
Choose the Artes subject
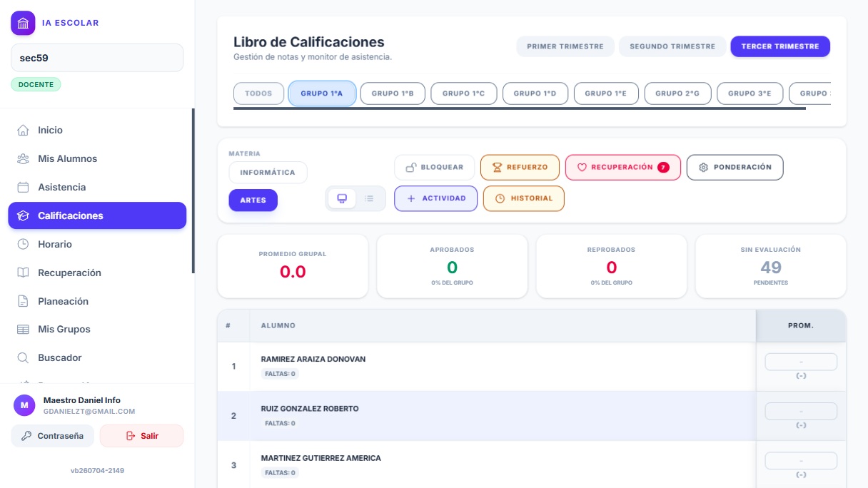tap(253, 200)
